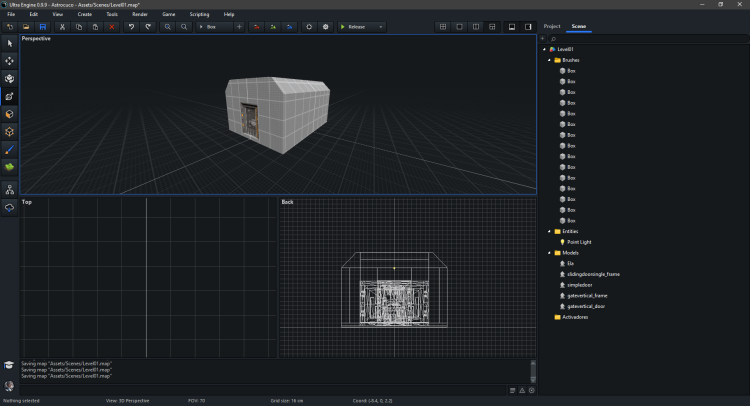Viewport: 750px width, 406px height.
Task: Switch to the Project tab
Action: (x=552, y=26)
